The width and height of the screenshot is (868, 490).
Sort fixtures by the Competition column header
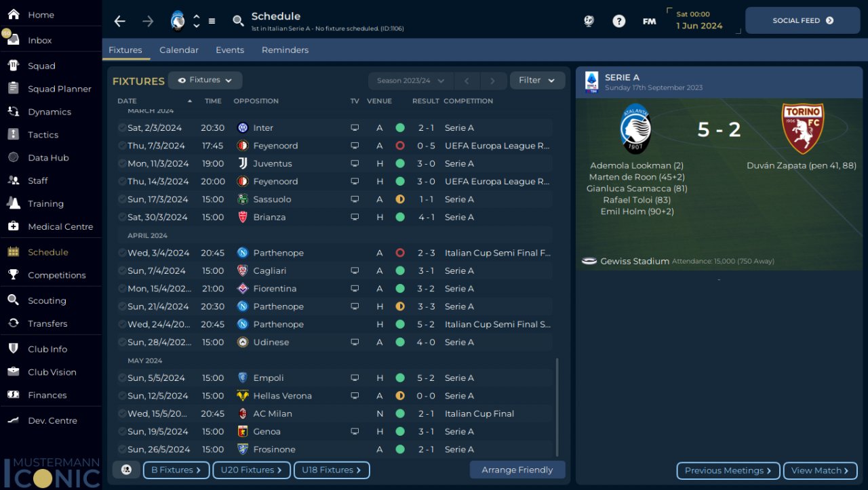[x=468, y=101]
